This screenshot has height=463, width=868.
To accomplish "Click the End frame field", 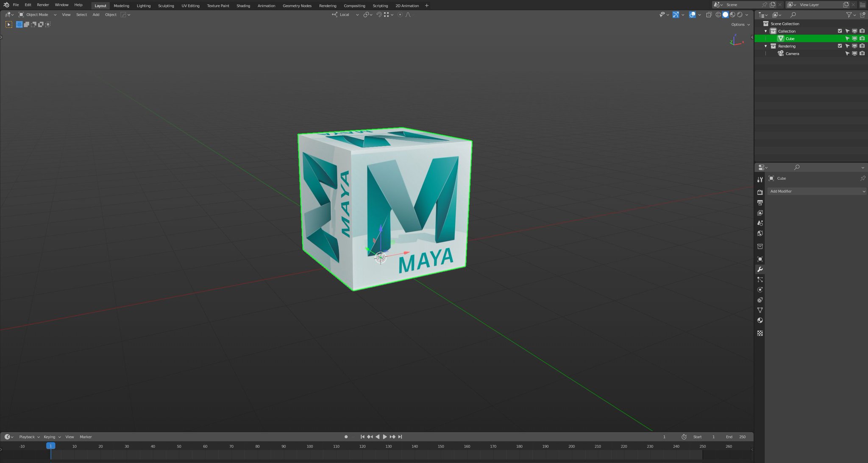I will (737, 437).
